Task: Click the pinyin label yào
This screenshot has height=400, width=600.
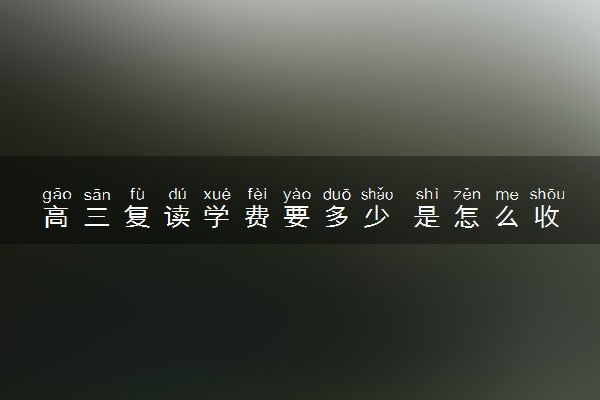Action: [297, 195]
